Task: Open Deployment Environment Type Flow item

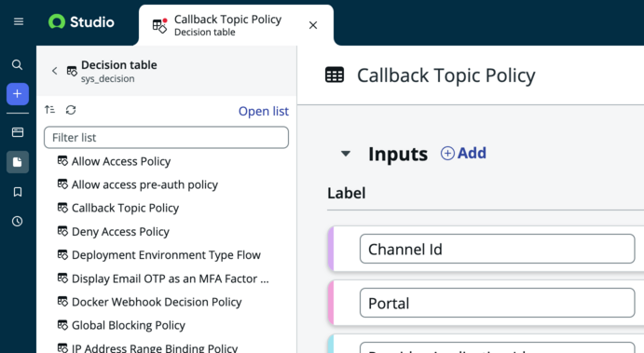Action: click(x=158, y=255)
